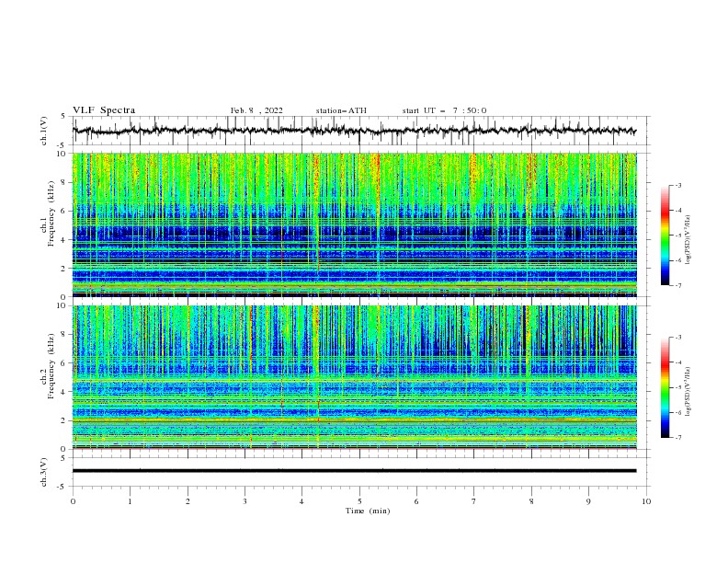Click the ch.1 voltage waveform trace
Image resolution: width=728 pixels, height=563 pixels.
point(354,131)
